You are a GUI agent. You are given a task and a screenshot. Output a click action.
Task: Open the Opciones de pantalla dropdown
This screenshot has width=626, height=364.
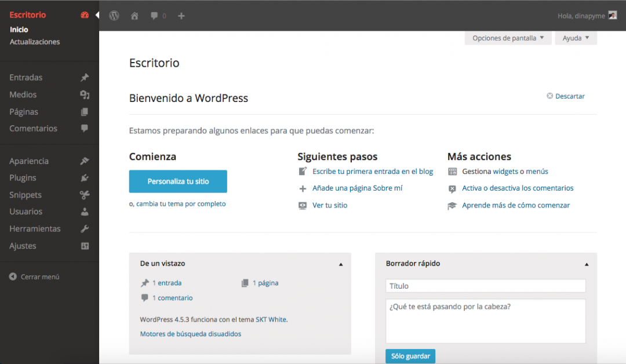508,37
